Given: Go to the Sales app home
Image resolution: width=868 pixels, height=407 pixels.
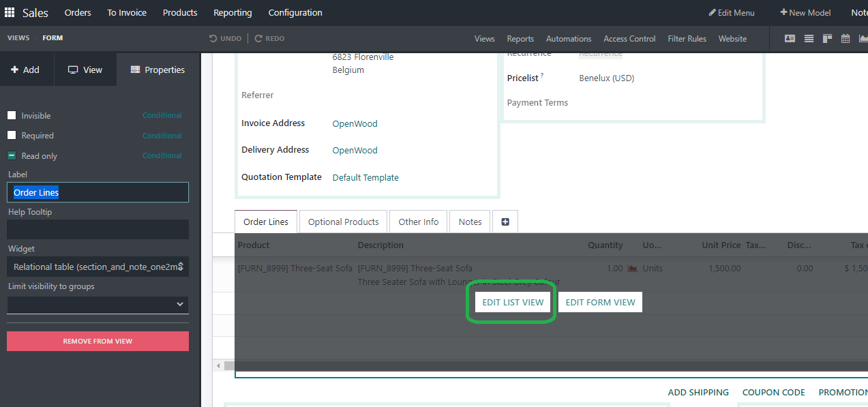Looking at the screenshot, I should [x=35, y=13].
